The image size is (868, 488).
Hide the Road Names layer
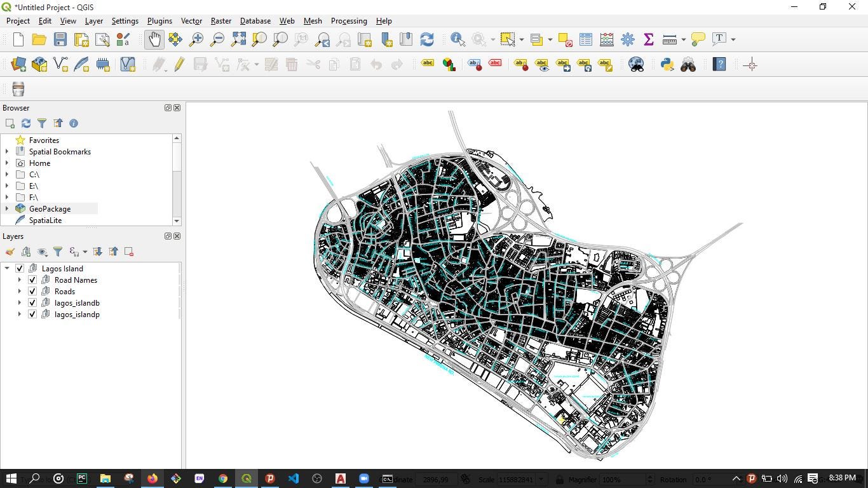[x=32, y=280]
